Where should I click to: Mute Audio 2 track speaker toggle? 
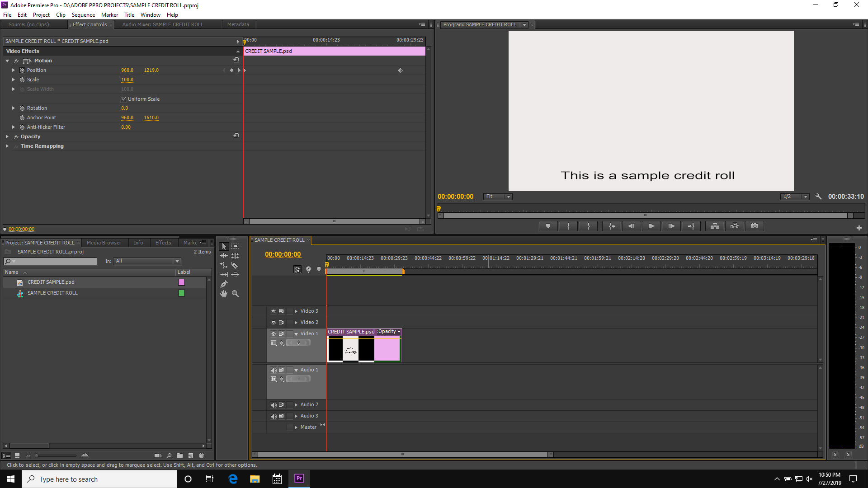pyautogui.click(x=274, y=405)
